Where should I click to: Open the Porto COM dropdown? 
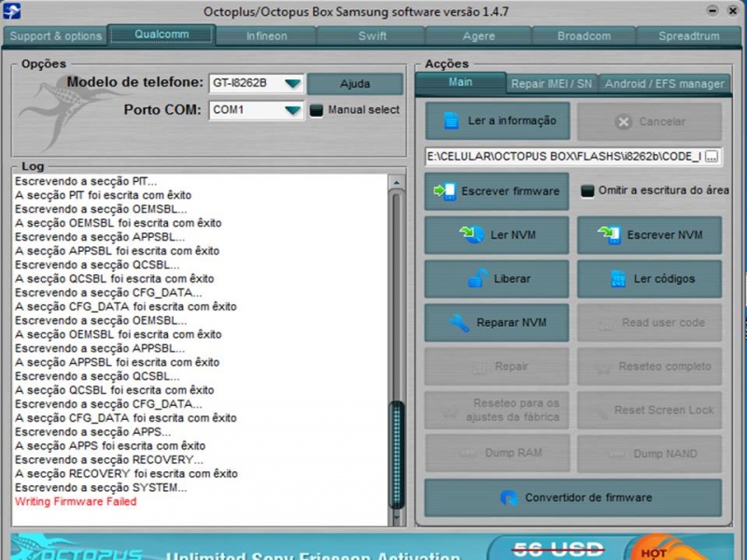point(292,110)
